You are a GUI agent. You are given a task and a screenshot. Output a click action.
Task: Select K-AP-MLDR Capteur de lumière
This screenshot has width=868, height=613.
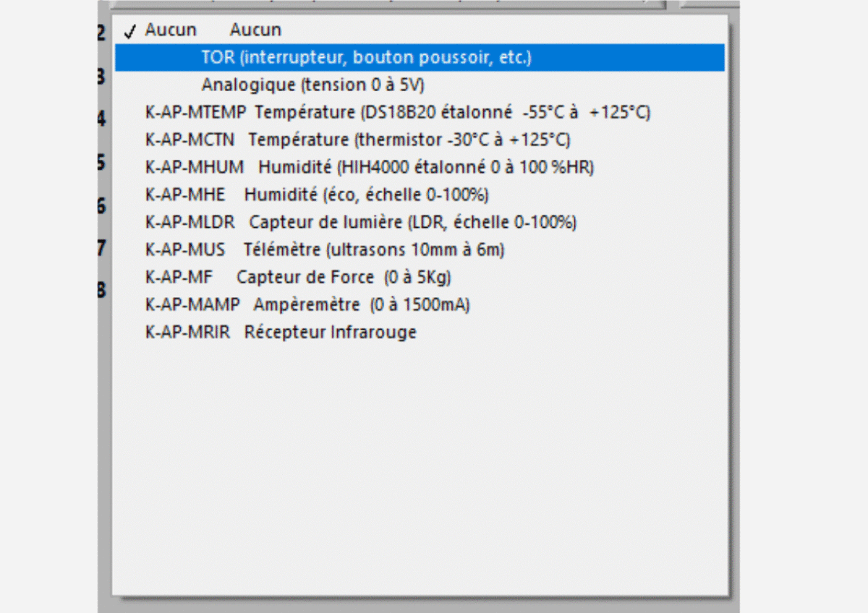tap(360, 223)
